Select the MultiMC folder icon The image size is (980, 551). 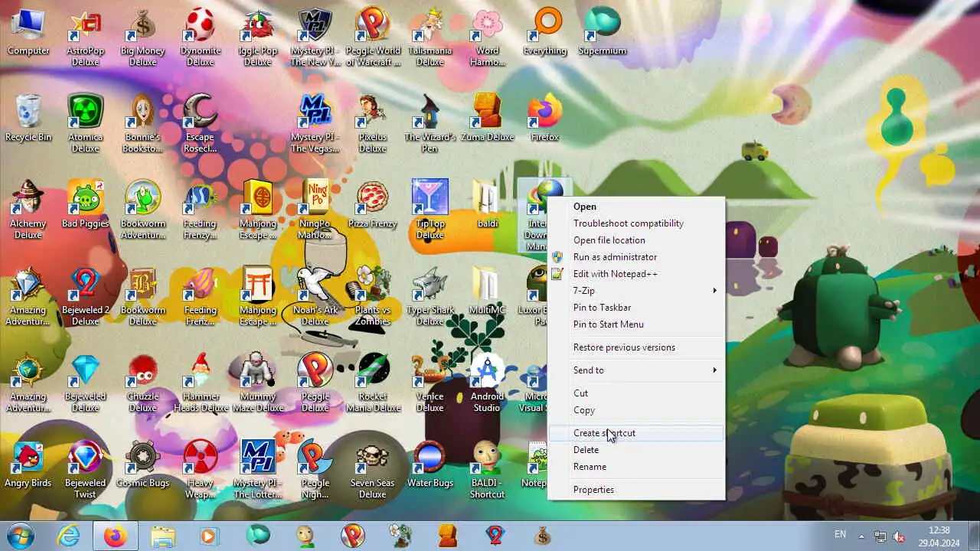pos(488,292)
